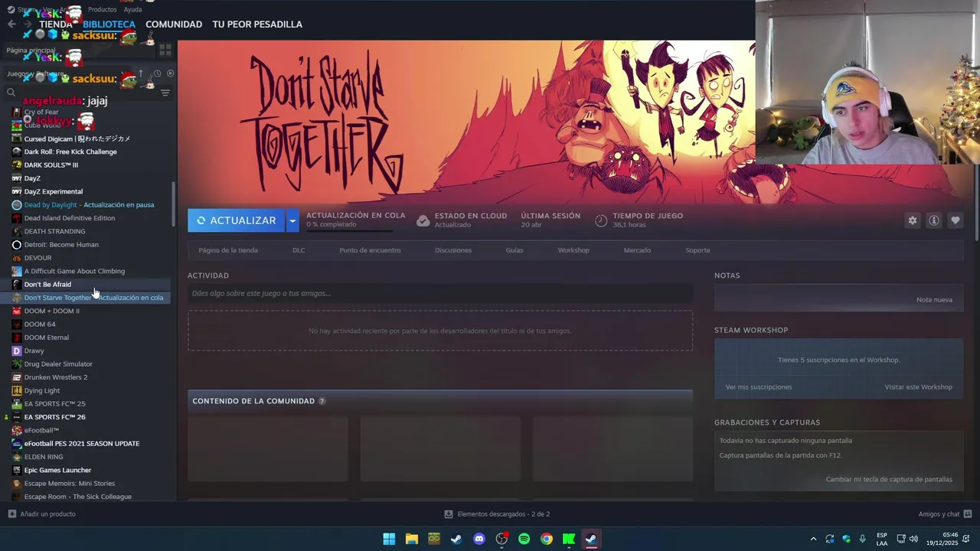Open TU PEOR PESADILLA profile tab
Viewport: 980px width, 551px height.
[x=257, y=24]
